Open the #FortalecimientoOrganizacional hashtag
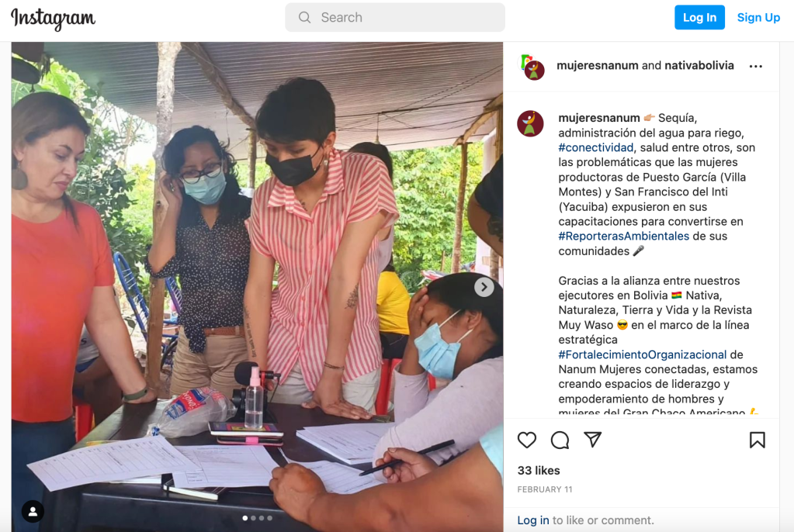The width and height of the screenshot is (794, 532). (x=642, y=354)
